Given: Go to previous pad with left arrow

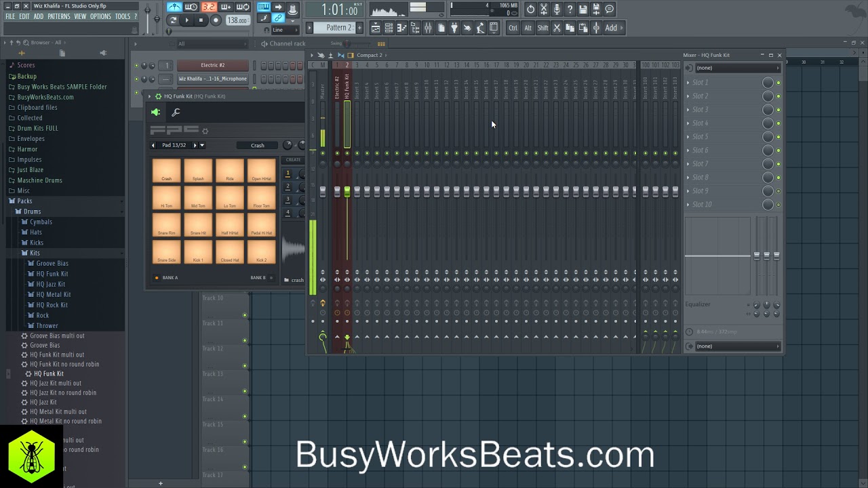Looking at the screenshot, I should [153, 145].
